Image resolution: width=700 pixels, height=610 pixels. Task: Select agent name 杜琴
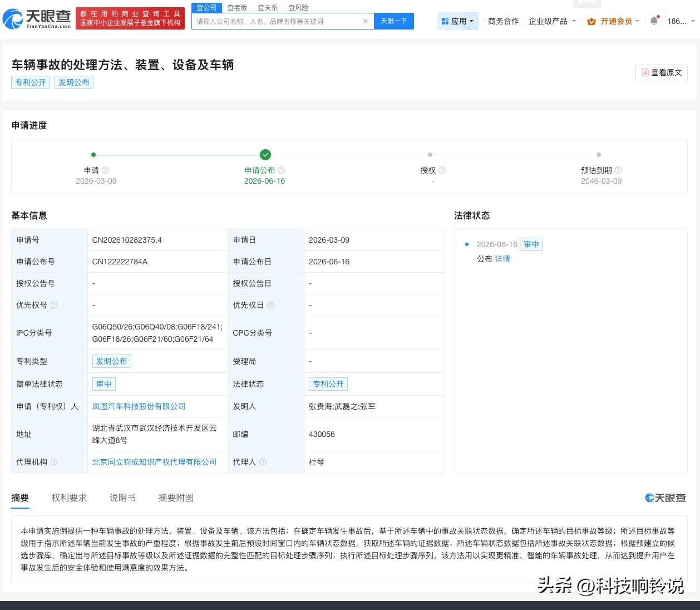(317, 462)
